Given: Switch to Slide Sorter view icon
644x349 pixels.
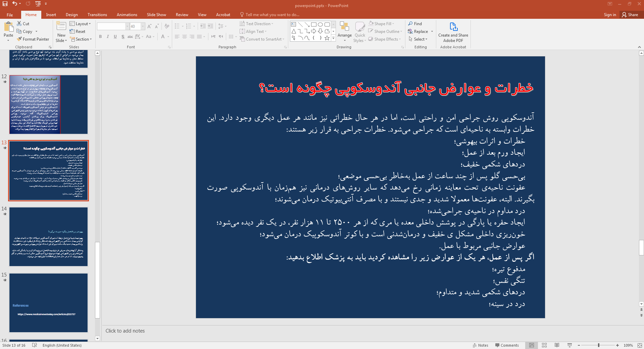Looking at the screenshot, I should 544,345.
